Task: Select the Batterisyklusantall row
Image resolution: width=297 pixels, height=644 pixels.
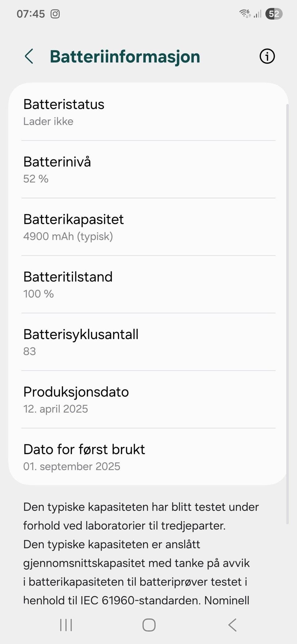Action: click(x=148, y=342)
